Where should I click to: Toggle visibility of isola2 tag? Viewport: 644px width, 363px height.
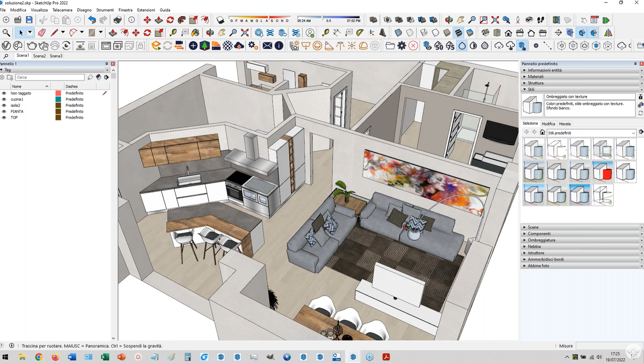tap(4, 106)
